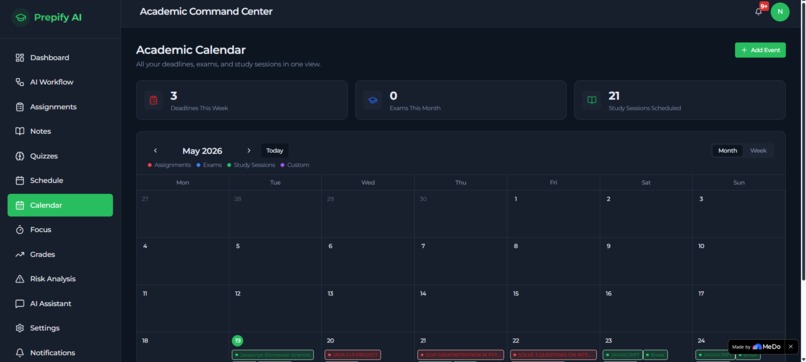The image size is (806, 362).
Task: Open the Javascript (Computer Science) event
Action: (272, 355)
